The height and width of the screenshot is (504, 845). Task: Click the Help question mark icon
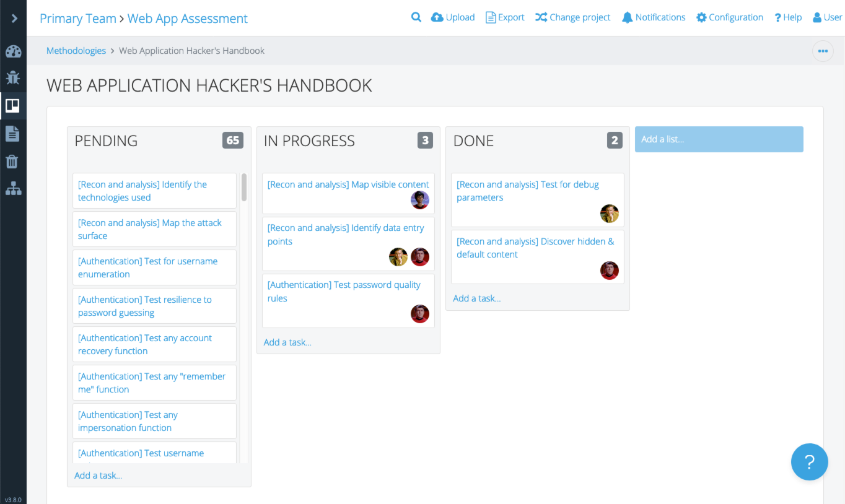pos(777,17)
